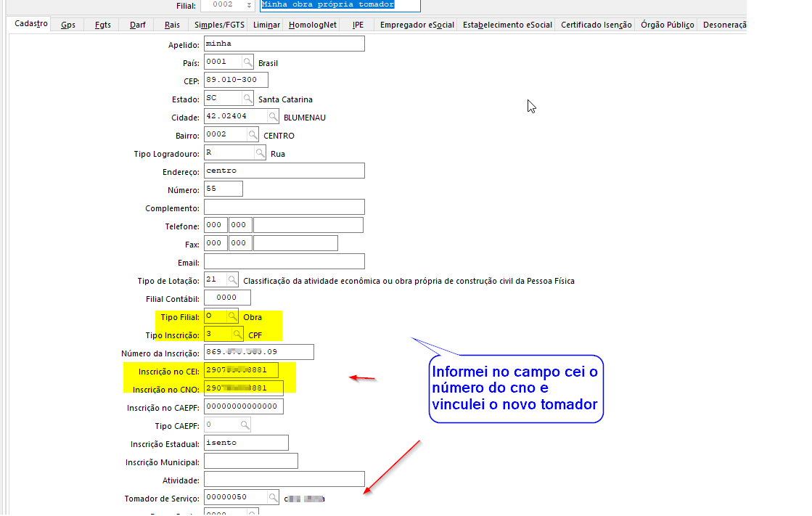Switch to the Gps tab
This screenshot has height=516, width=812.
pos(68,25)
